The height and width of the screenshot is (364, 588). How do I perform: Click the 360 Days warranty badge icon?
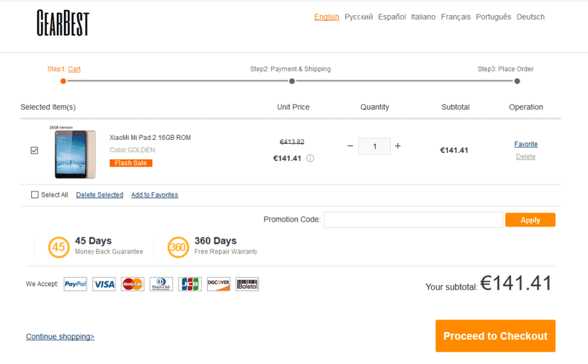tap(178, 247)
